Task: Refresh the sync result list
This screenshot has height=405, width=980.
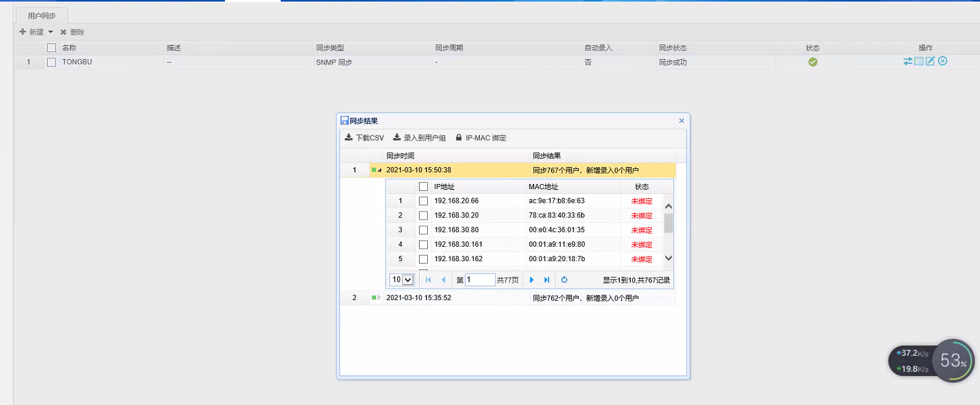Action: click(564, 280)
